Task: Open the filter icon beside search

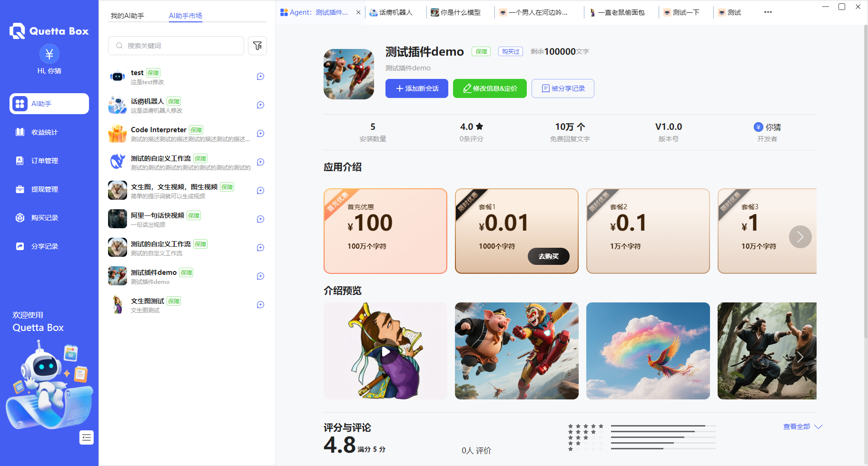Action: coord(257,46)
